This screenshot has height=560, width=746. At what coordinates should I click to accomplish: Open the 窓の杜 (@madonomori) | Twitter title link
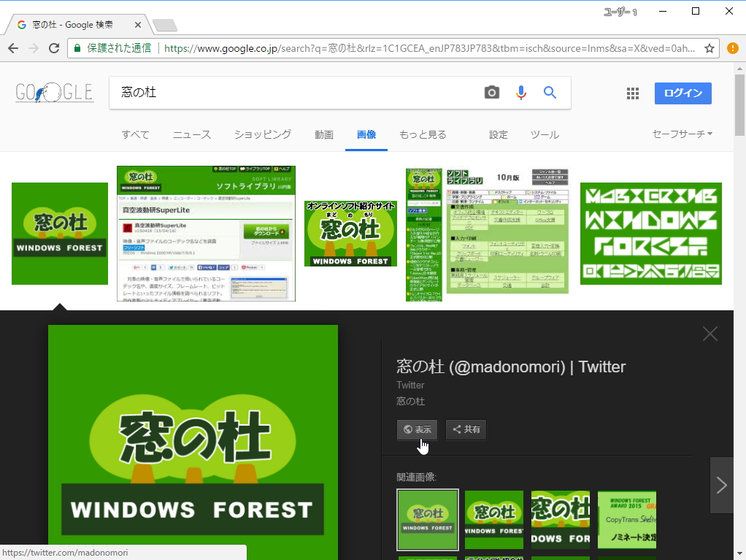click(x=511, y=367)
